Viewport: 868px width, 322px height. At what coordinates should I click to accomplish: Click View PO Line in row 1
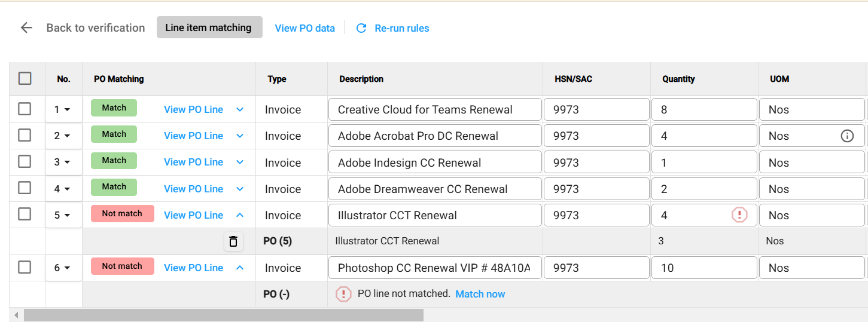(x=193, y=109)
